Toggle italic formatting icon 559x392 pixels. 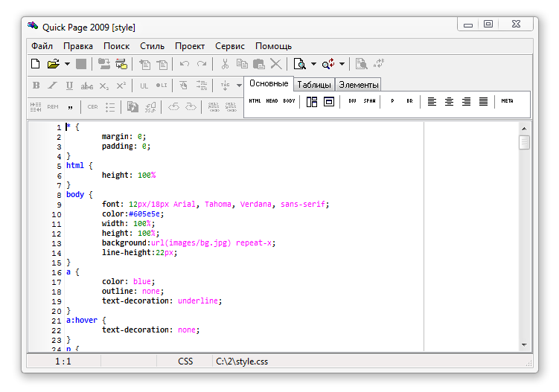pos(53,86)
